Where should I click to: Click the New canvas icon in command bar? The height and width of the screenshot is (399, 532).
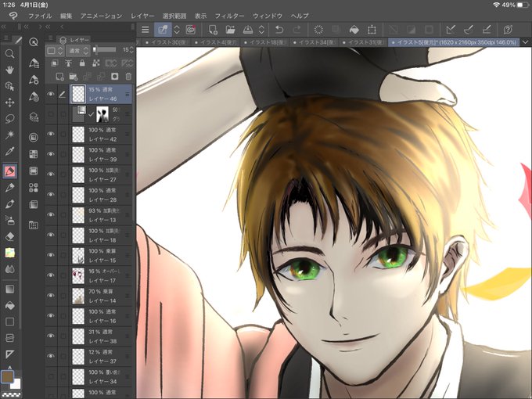[x=213, y=30]
